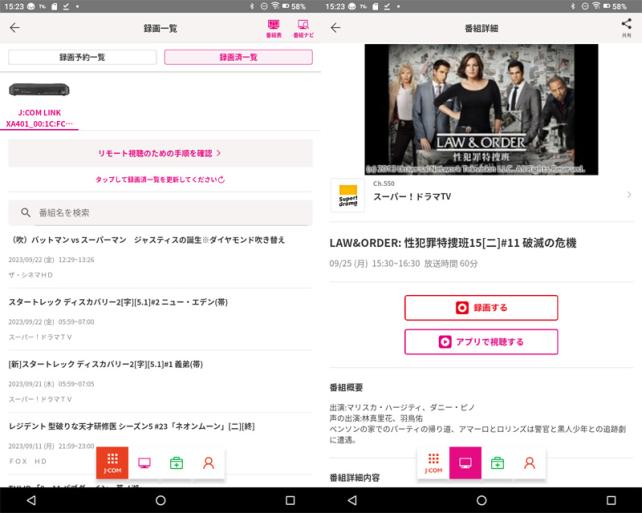This screenshot has width=642, height=513.
Task: Go back from the 番組詳細 screen
Action: click(x=336, y=28)
